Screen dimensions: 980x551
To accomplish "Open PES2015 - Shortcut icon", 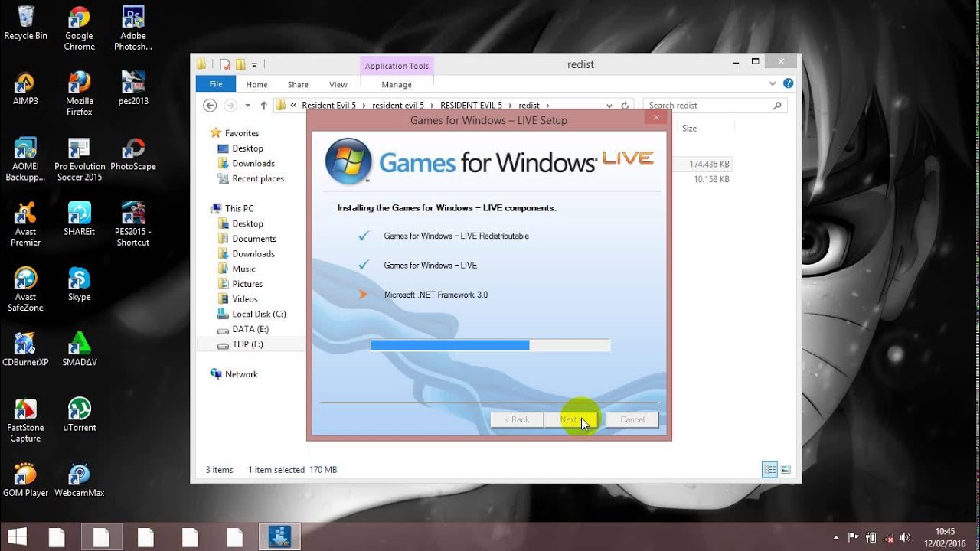I will 133,224.
